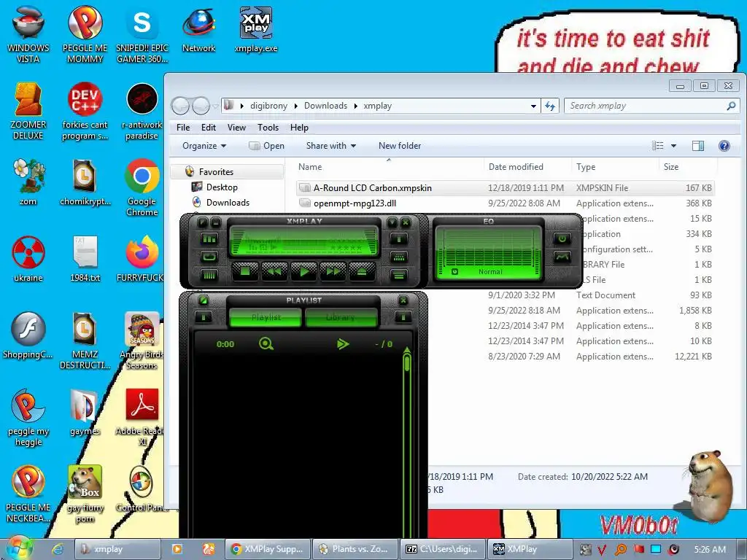Viewport: 747px width, 560px height.
Task: Open the View menu in Explorer
Action: pos(236,128)
